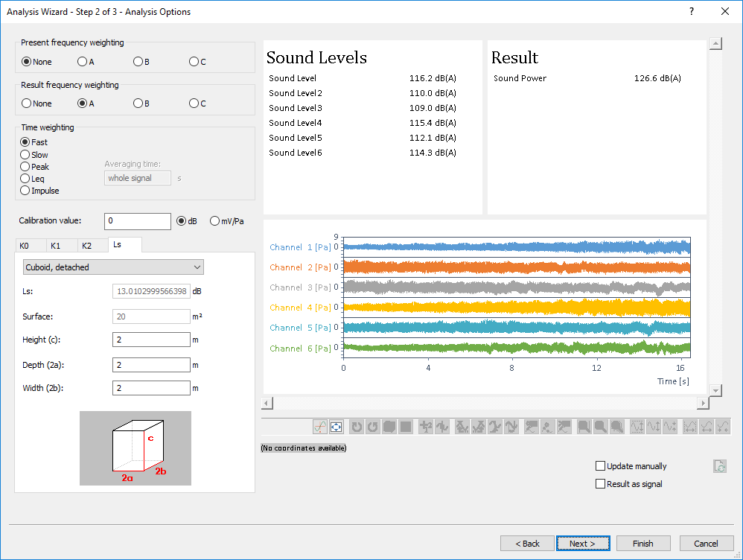Viewport: 743px width, 560px height.
Task: Click the Channel 6 [Pa] label
Action: 301,349
